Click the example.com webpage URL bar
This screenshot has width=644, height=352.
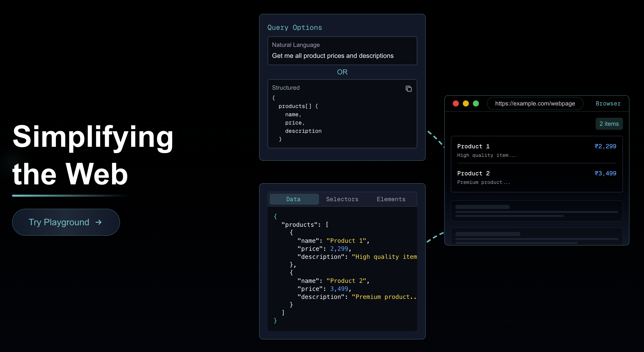(x=535, y=103)
